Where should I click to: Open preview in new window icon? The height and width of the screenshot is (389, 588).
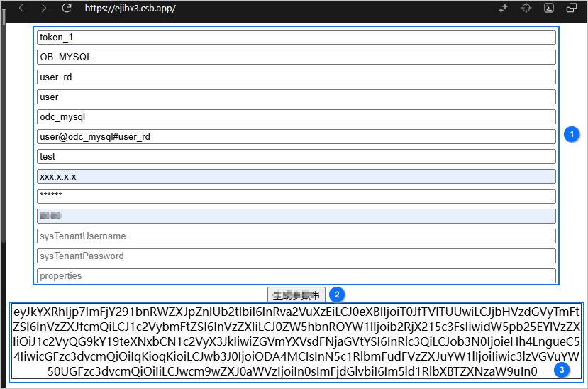pyautogui.click(x=572, y=9)
